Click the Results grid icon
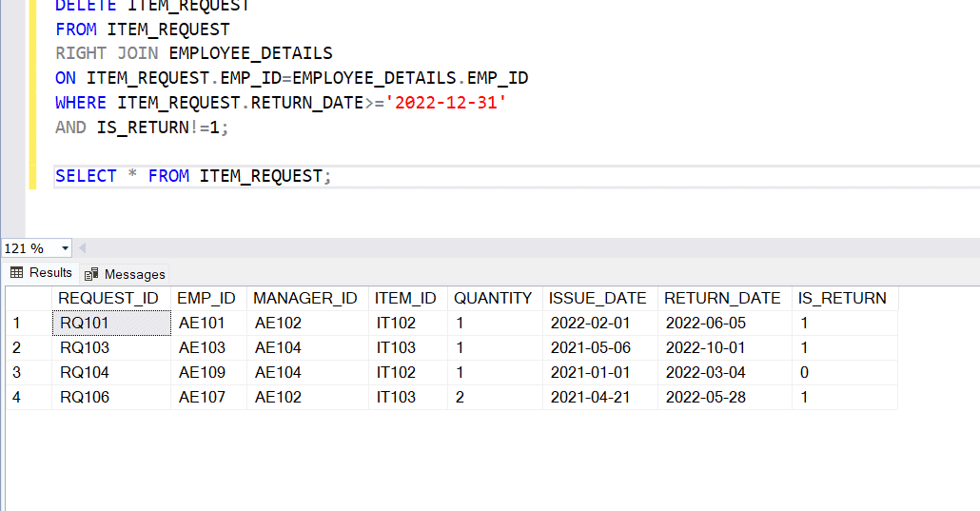Screen dimensions: 980x511 tap(17, 273)
